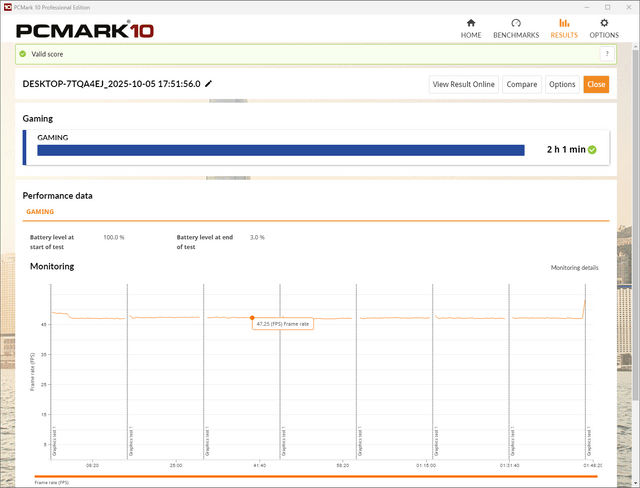Click the 41:40 time axis label

point(260,465)
